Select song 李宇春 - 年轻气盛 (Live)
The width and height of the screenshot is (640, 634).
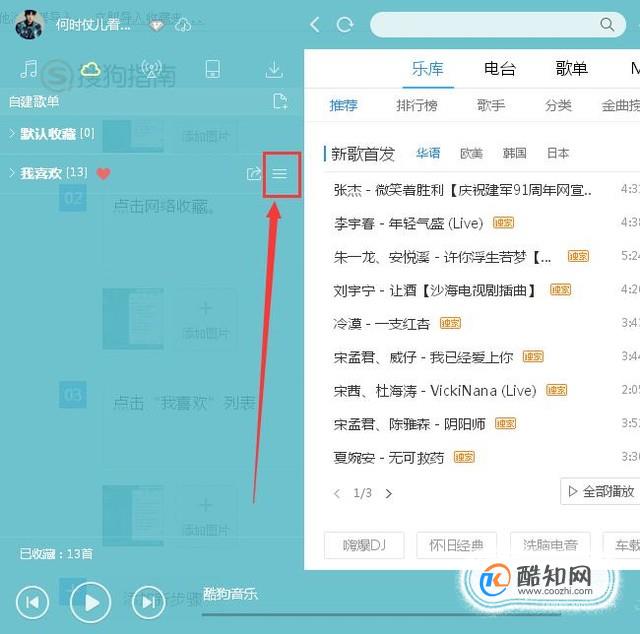coord(408,223)
